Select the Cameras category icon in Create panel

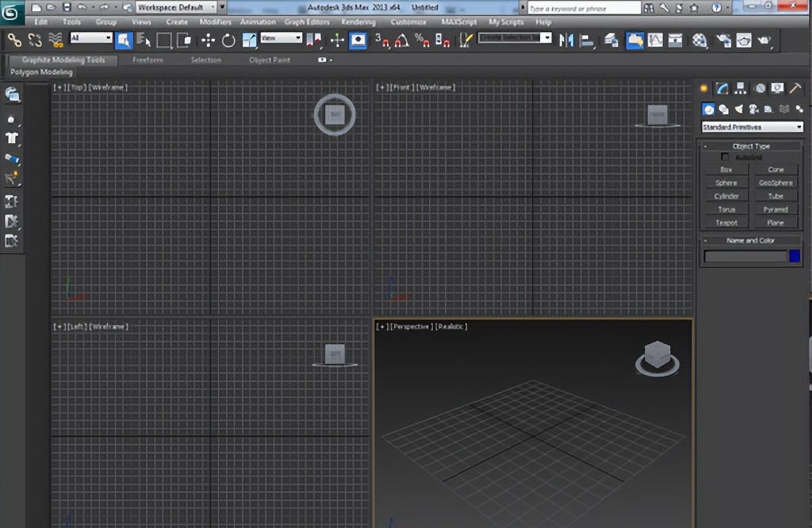(x=754, y=109)
